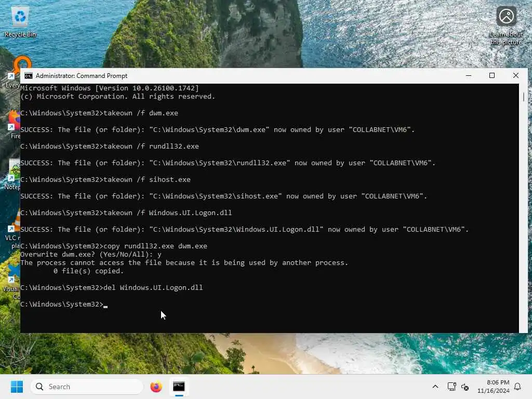Screen dimensions: 532x399
Task: Click the Learn about this picture icon
Action: coord(506,25)
